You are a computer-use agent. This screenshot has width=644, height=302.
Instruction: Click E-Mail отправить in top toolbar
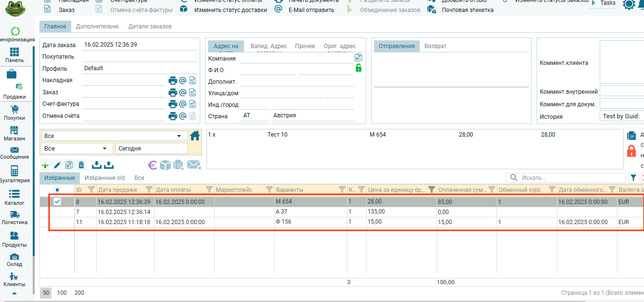[311, 10]
